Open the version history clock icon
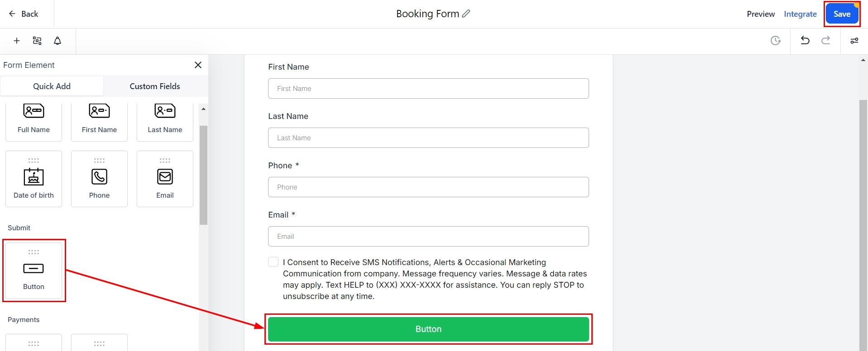Image resolution: width=868 pixels, height=351 pixels. tap(776, 41)
